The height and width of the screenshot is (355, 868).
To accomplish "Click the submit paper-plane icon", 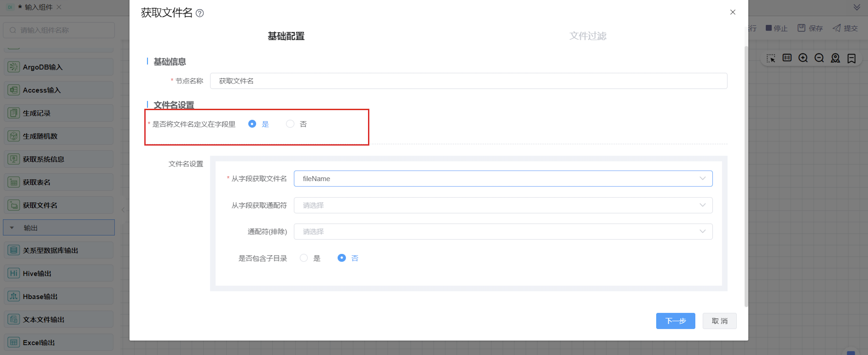I will (x=836, y=28).
